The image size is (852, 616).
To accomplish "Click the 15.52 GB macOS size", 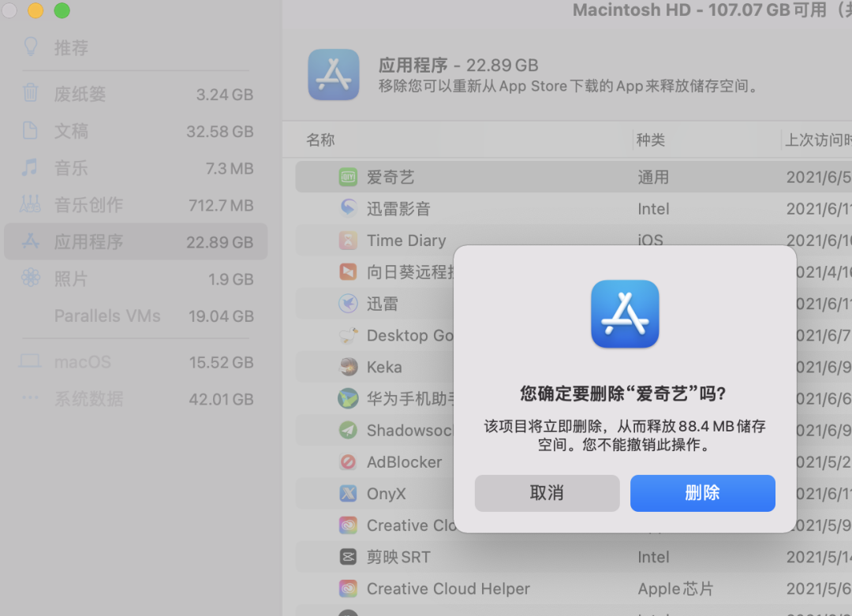I will [221, 362].
